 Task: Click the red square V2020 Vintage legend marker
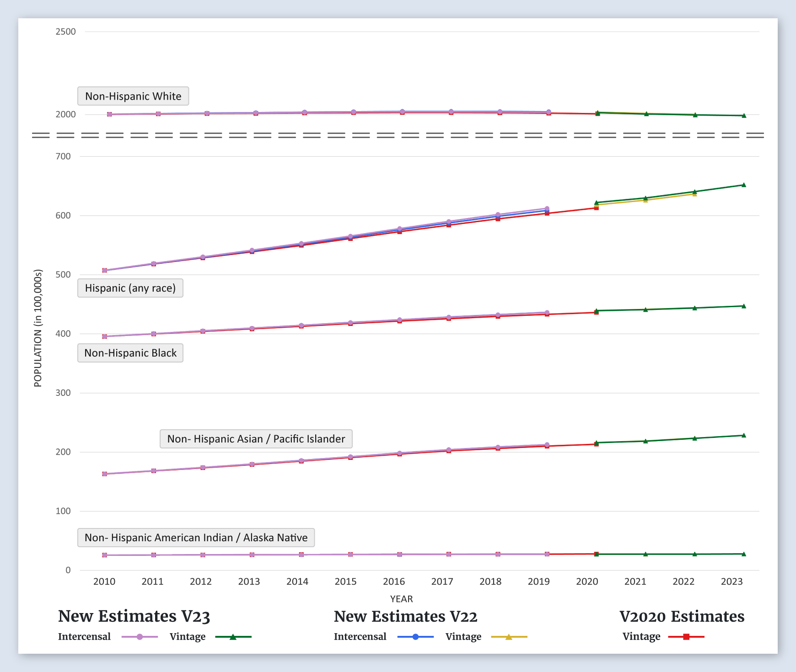(x=686, y=637)
